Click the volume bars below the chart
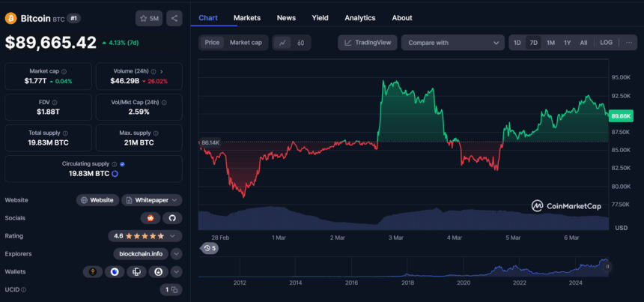644x302 pixels. click(403, 219)
